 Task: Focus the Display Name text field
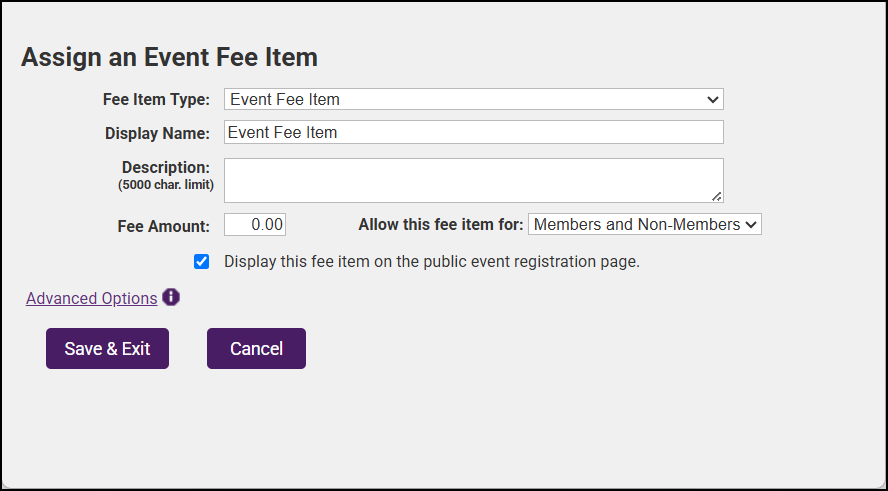[473, 132]
